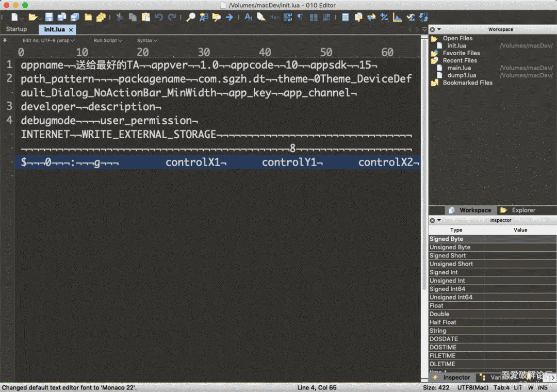Open main.lua from Recent Files
This screenshot has height=392, width=557.
pos(458,68)
